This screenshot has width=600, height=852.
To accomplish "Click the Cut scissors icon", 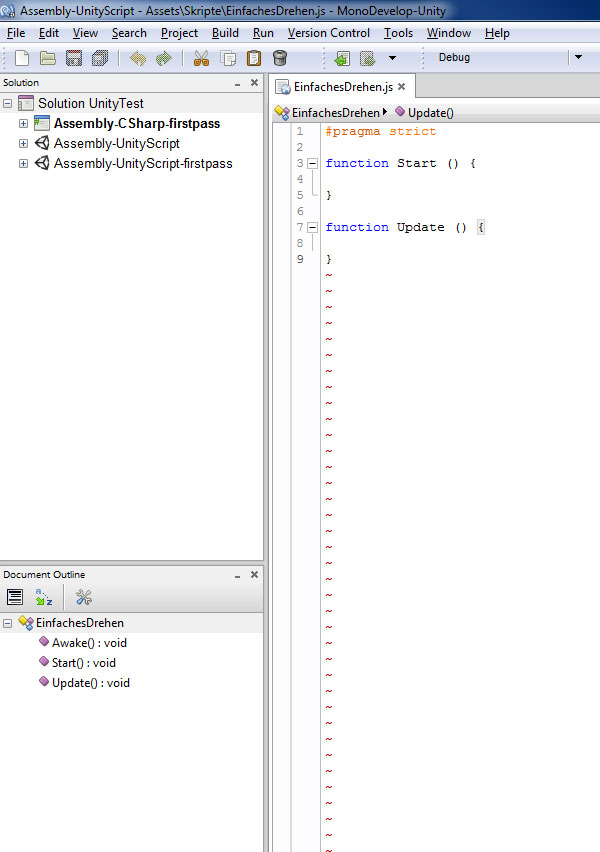I will (202, 58).
